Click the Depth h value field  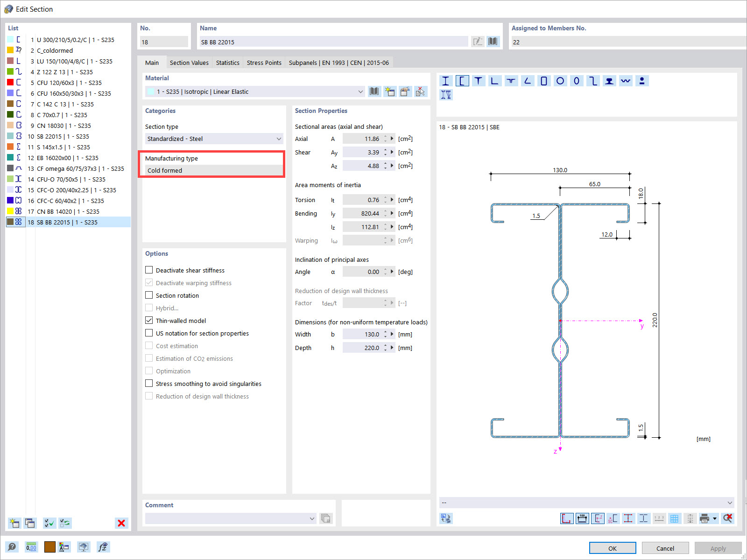(362, 348)
